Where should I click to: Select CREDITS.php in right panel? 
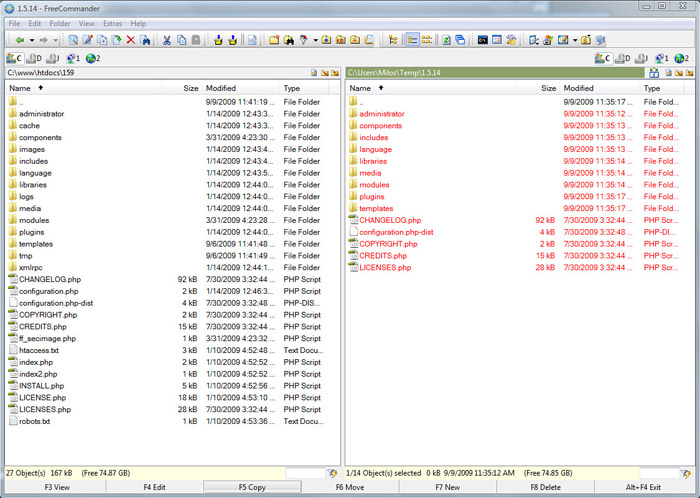coord(383,255)
